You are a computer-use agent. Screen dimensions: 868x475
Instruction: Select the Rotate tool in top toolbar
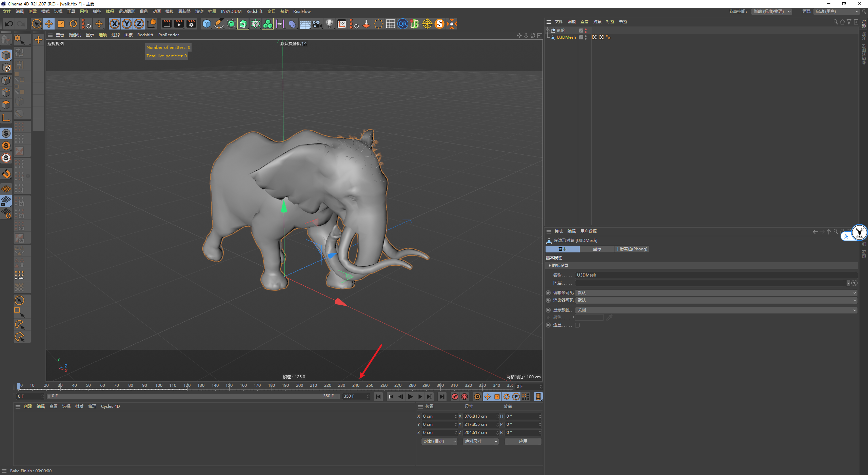[73, 24]
